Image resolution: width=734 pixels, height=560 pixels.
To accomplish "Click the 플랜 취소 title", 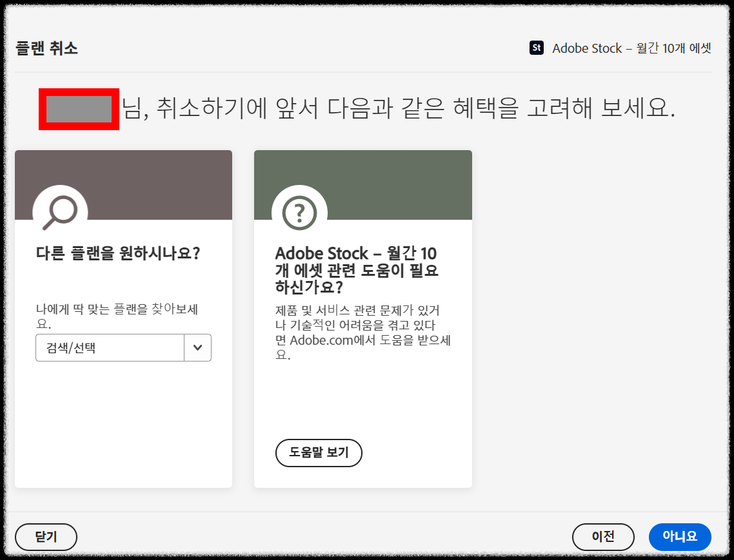I will (47, 48).
